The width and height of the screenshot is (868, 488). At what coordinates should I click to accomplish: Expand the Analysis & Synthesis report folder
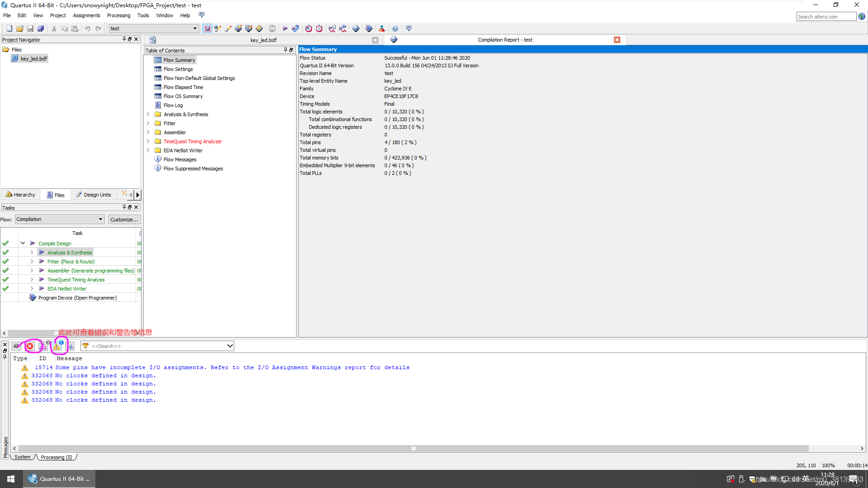[x=148, y=114]
